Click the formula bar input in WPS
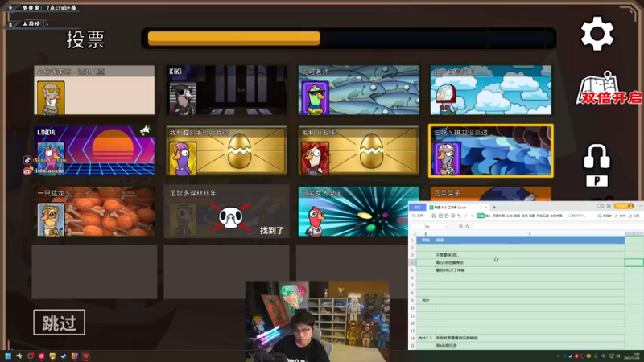 click(557, 227)
